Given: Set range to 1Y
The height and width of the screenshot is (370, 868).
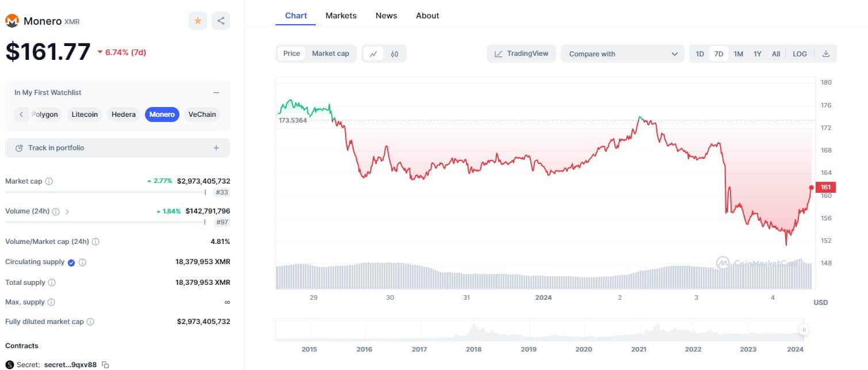Looking at the screenshot, I should point(758,54).
